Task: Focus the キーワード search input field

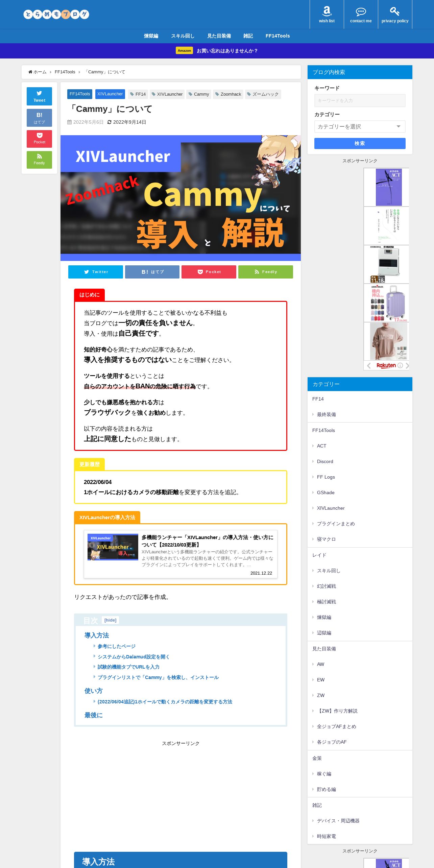Action: pos(360,101)
